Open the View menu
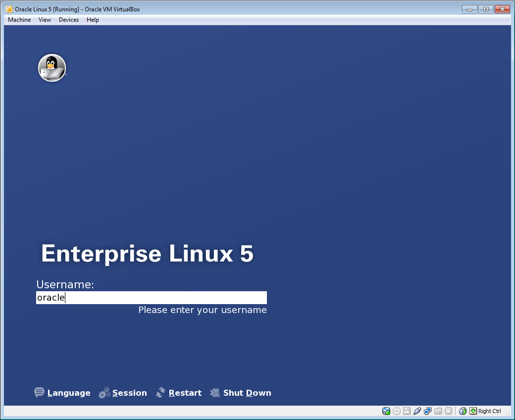The image size is (515, 420). tap(45, 20)
